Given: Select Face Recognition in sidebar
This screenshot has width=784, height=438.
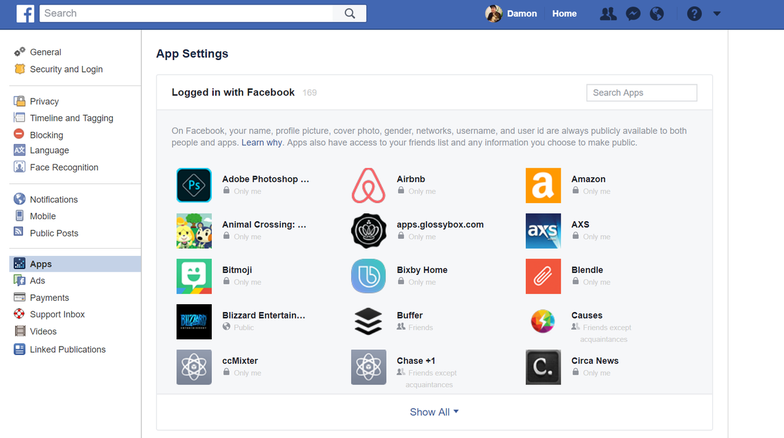Looking at the screenshot, I should click(64, 168).
